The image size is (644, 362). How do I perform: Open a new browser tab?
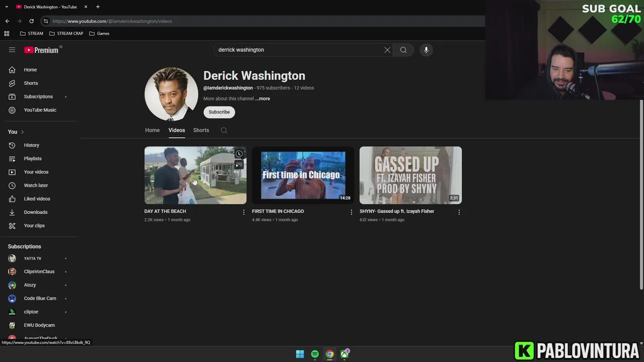[98, 7]
